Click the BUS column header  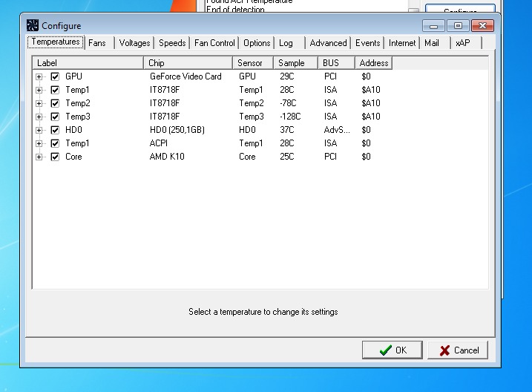(337, 63)
